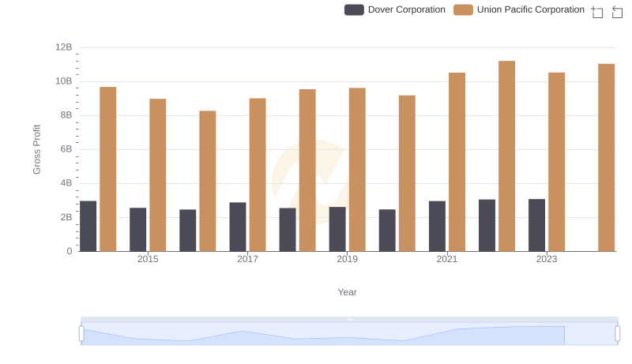The width and height of the screenshot is (632, 364).
Task: Click the "0" y-axis label
Action: tap(70, 251)
